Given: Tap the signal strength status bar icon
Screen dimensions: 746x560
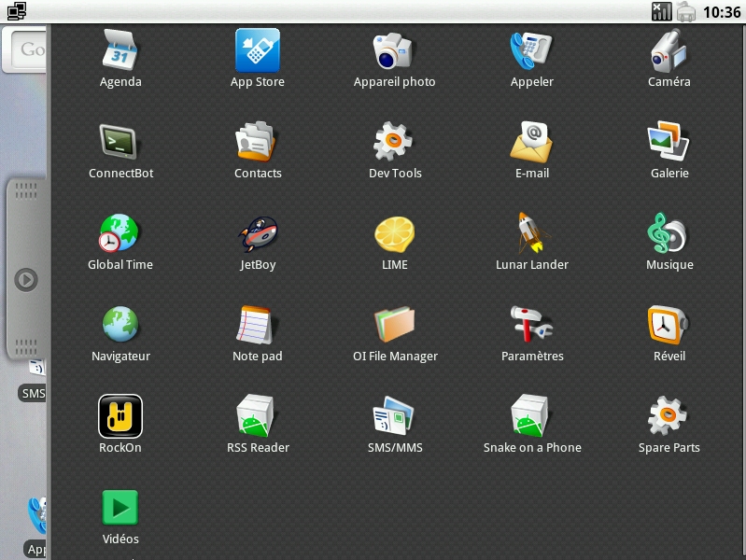Looking at the screenshot, I should pos(661,11).
